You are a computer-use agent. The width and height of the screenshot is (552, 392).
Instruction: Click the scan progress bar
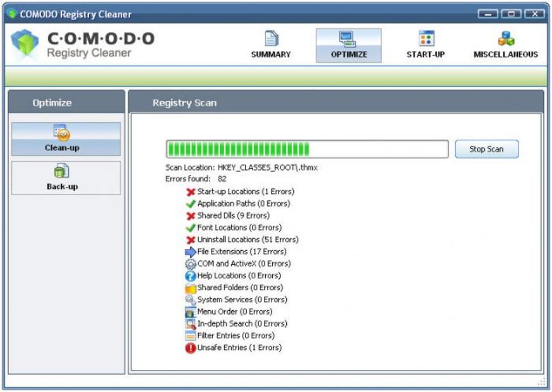click(x=307, y=149)
